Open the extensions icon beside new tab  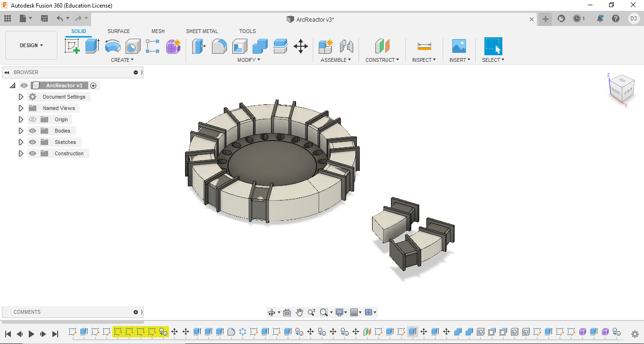(x=561, y=18)
